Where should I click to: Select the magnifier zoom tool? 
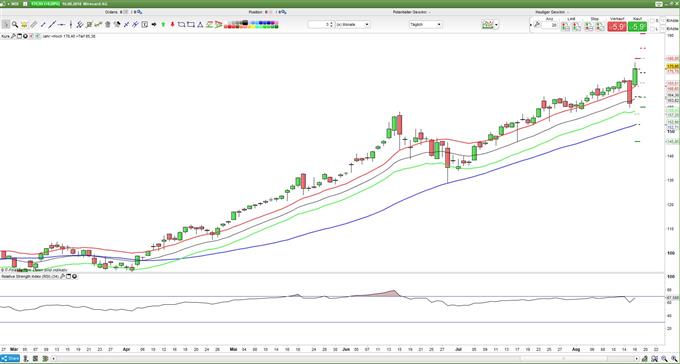click(x=15, y=25)
